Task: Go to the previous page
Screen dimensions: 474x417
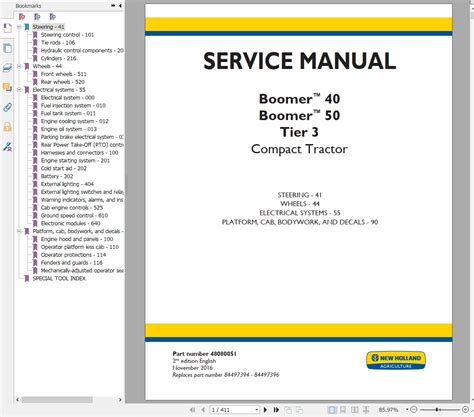Action: pos(203,410)
